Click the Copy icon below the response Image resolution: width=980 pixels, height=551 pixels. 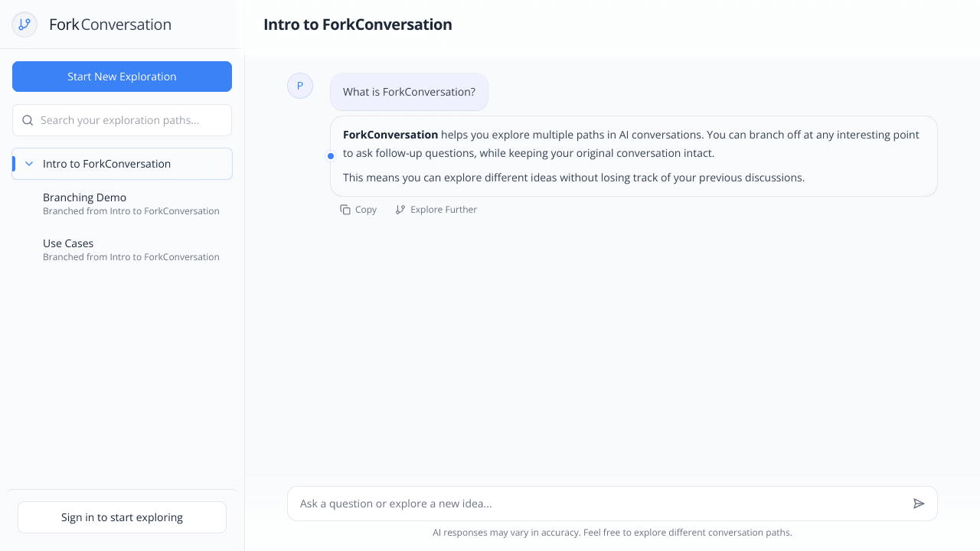click(346, 209)
